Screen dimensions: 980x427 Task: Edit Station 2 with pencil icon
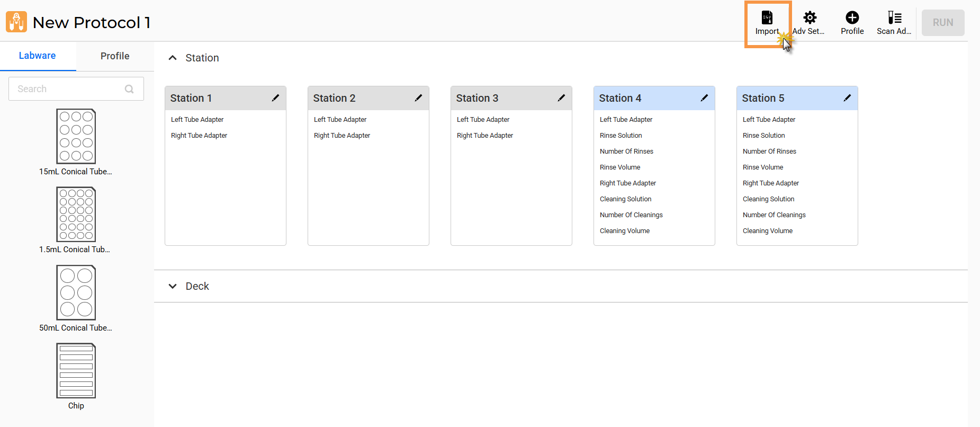(x=418, y=98)
